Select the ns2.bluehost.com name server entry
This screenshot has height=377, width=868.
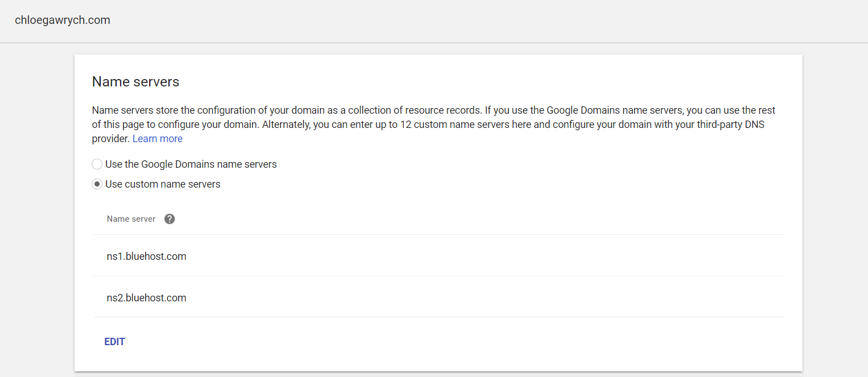(146, 298)
